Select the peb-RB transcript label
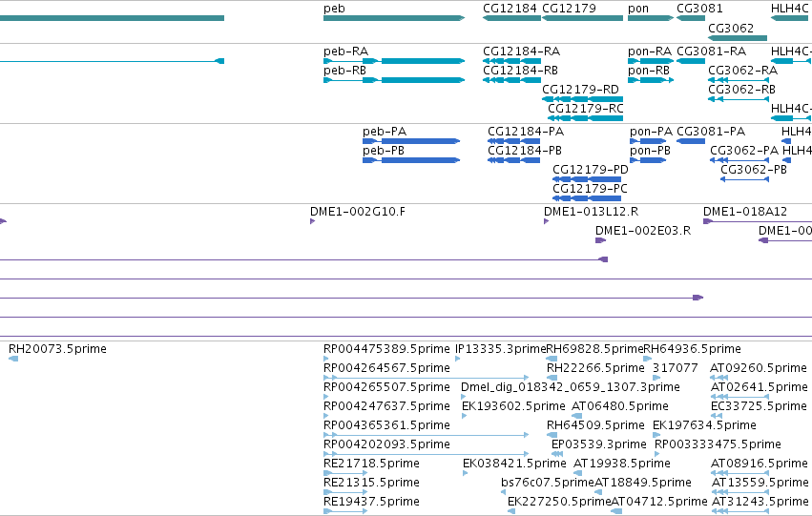 coord(344,71)
